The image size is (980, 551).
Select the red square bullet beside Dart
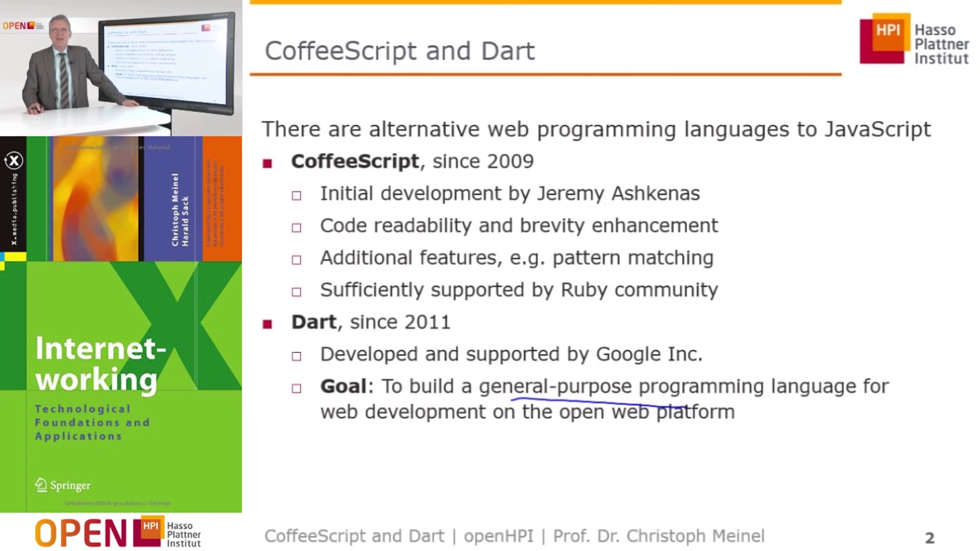point(267,322)
